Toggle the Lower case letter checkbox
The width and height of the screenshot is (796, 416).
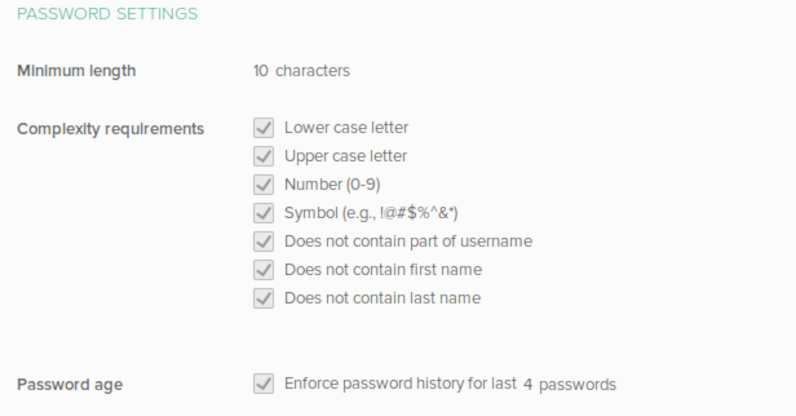[x=263, y=128]
